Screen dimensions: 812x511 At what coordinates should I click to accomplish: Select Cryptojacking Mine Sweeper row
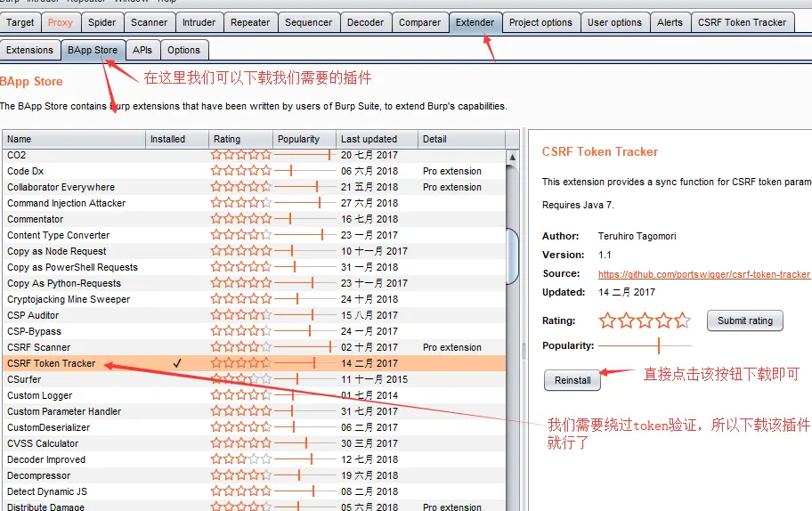[254, 299]
